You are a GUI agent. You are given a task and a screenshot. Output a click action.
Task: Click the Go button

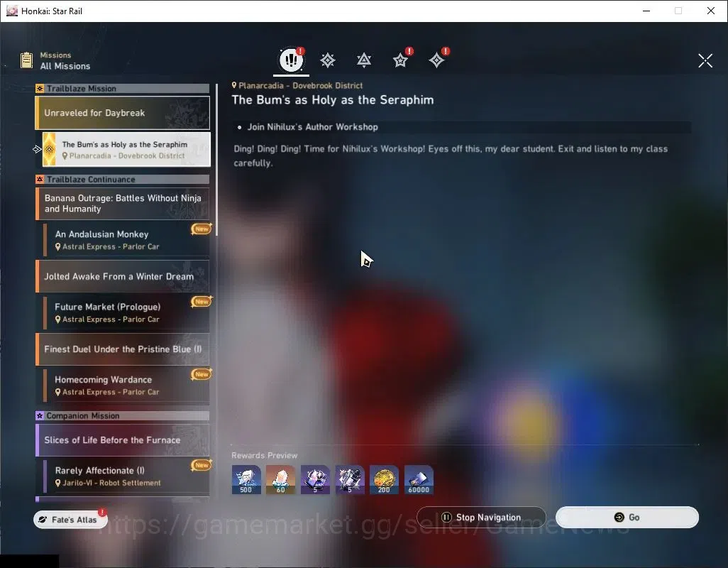[x=627, y=518]
